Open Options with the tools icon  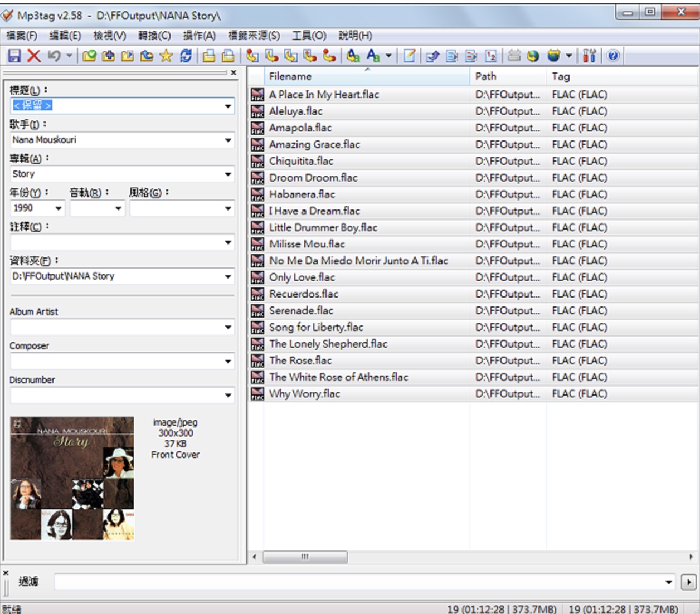click(589, 56)
